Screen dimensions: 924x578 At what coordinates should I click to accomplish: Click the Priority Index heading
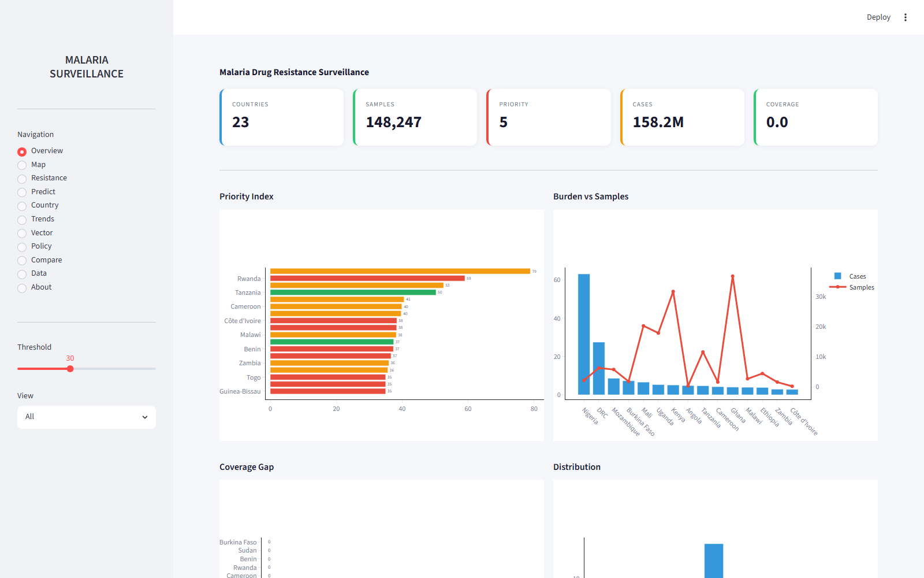click(x=247, y=197)
